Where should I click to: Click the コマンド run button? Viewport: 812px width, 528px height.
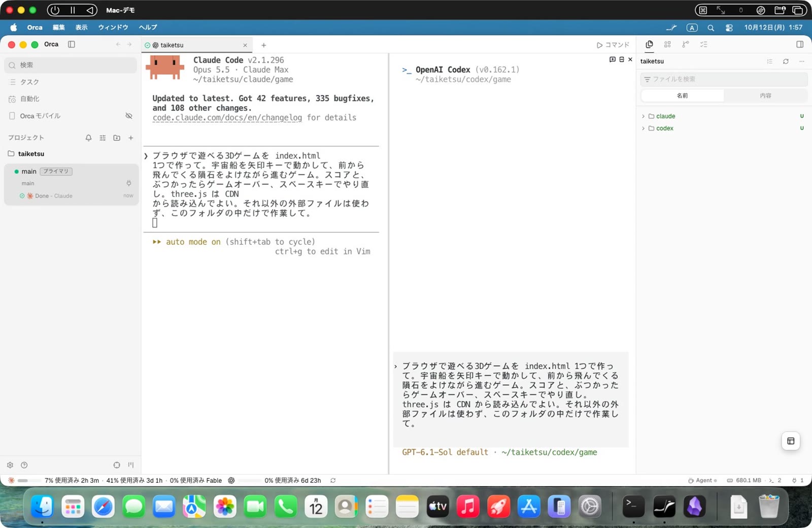point(613,45)
